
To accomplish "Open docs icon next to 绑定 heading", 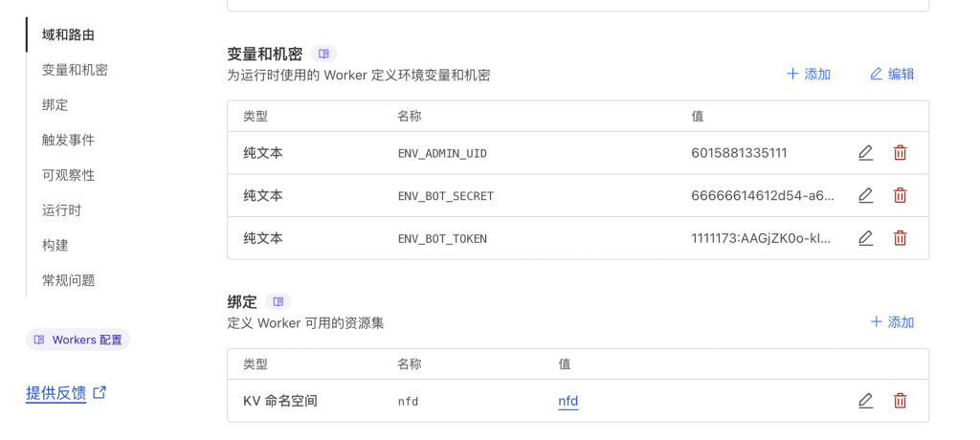I will click(x=278, y=301).
